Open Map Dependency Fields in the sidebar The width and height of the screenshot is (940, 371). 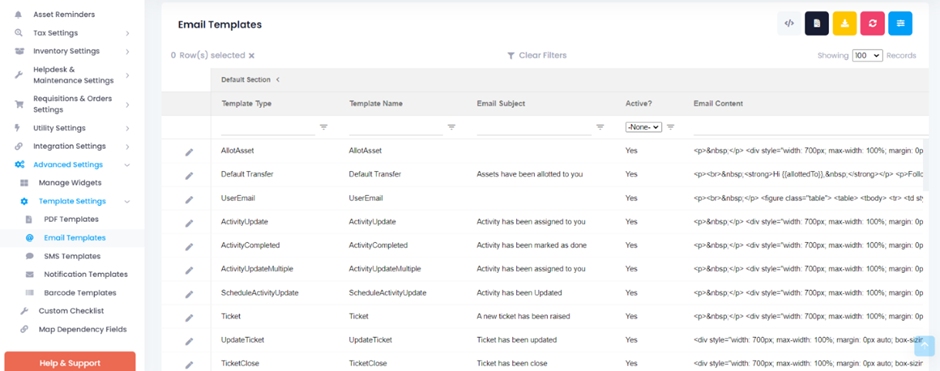click(x=82, y=329)
